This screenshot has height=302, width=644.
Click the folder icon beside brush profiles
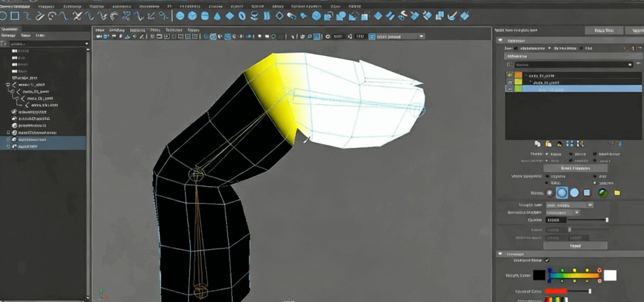coord(617,192)
